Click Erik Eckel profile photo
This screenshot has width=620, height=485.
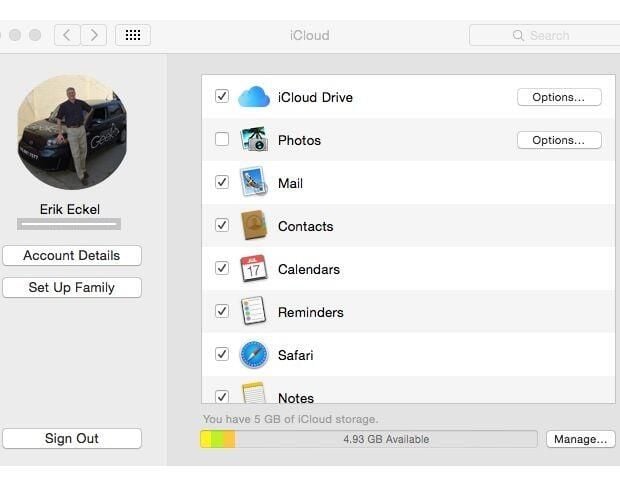click(x=72, y=132)
